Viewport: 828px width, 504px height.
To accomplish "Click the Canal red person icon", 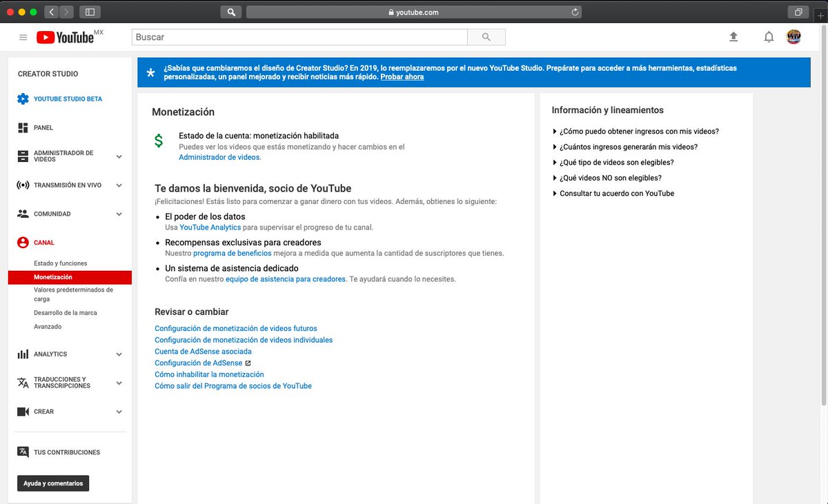I will pyautogui.click(x=23, y=243).
